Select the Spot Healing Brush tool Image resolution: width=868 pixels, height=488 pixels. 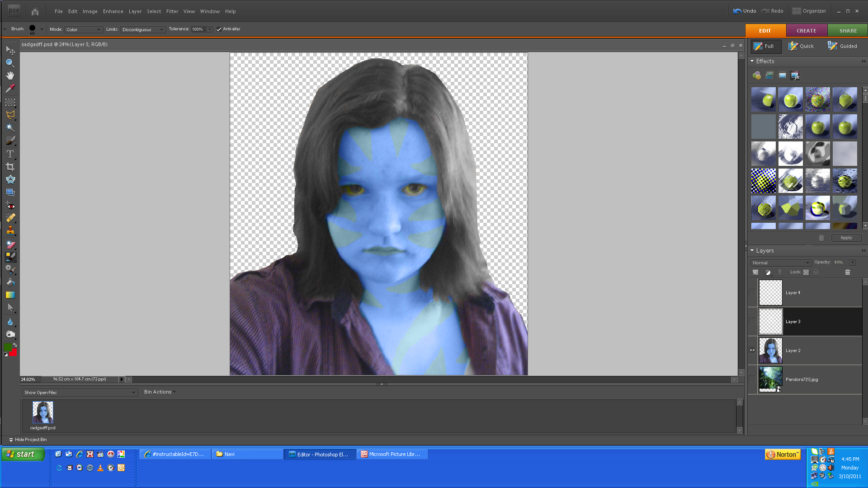[10, 218]
